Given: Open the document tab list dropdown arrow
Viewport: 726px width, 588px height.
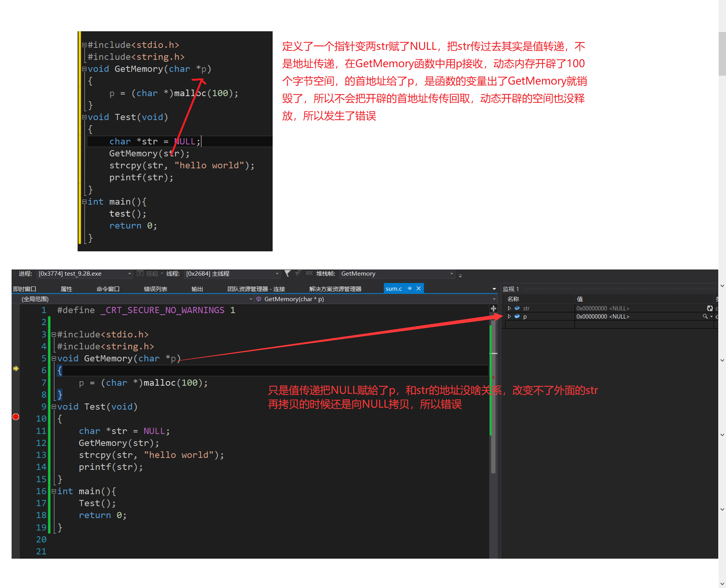Looking at the screenshot, I should [494, 289].
